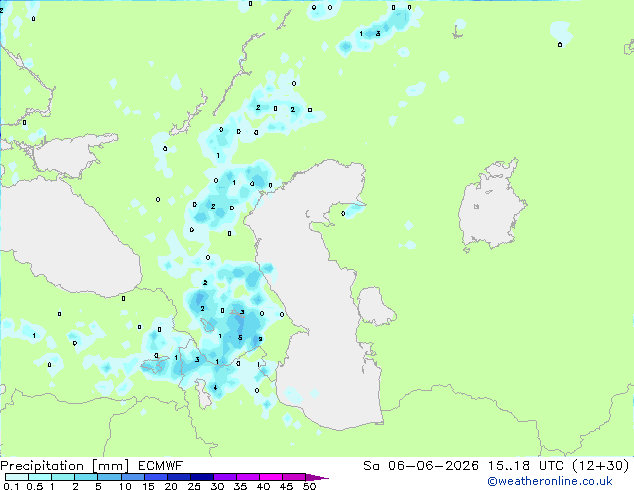Click the 45–50 mm legend swatch
This screenshot has width=634, height=490.
click(x=294, y=477)
